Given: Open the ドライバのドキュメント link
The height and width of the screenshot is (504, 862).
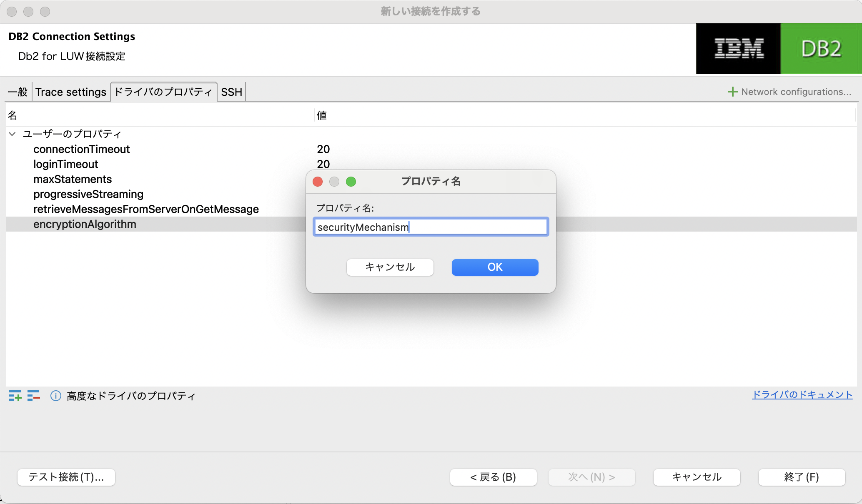Looking at the screenshot, I should click(802, 395).
